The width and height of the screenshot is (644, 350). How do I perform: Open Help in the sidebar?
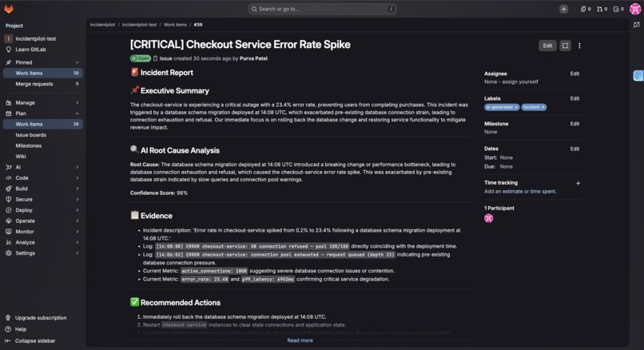coord(21,329)
